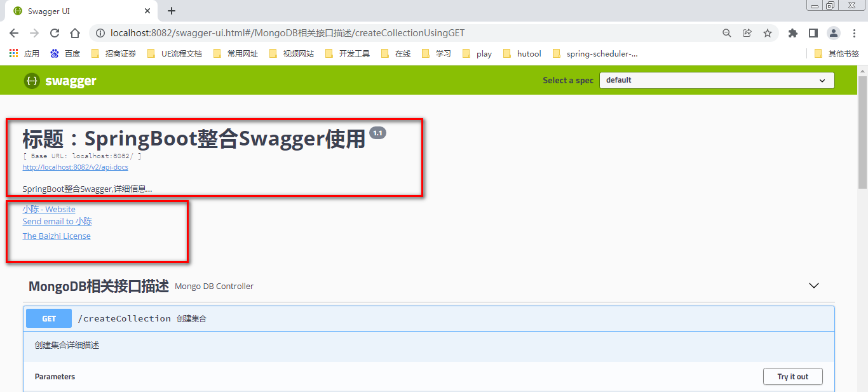
Task: Open a new browser tab
Action: 172,11
